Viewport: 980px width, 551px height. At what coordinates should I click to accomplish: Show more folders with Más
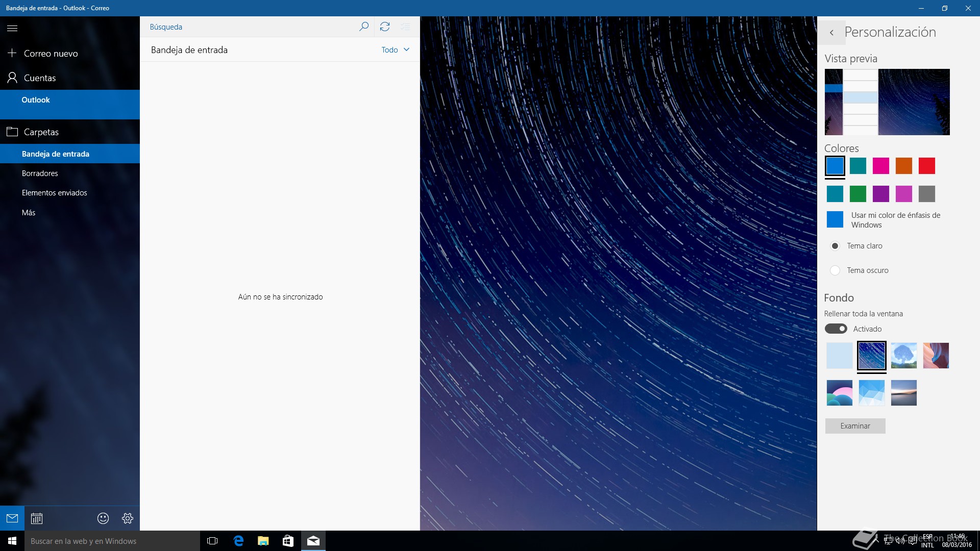pyautogui.click(x=70, y=212)
